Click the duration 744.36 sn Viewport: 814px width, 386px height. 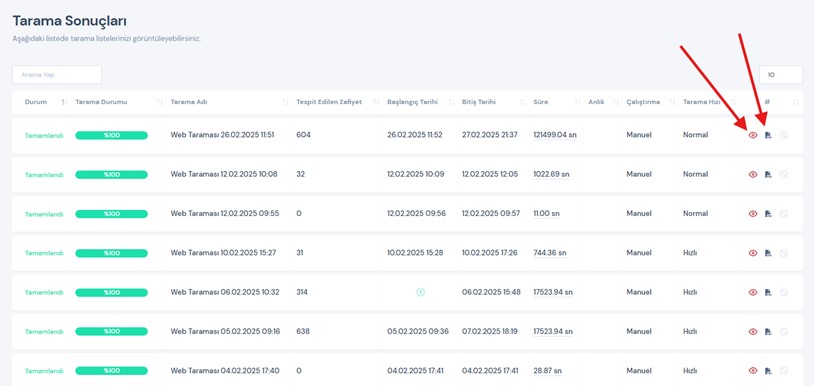(x=550, y=253)
